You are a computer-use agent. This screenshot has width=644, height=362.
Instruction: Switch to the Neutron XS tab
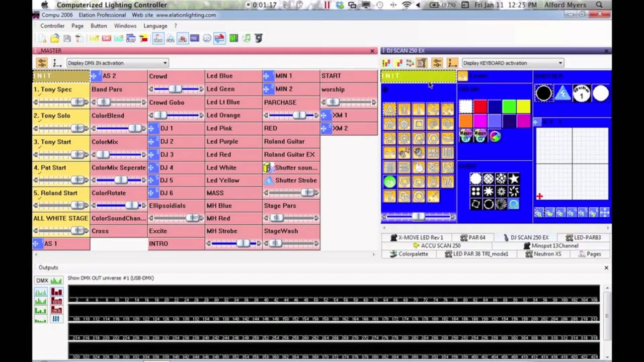tap(543, 254)
